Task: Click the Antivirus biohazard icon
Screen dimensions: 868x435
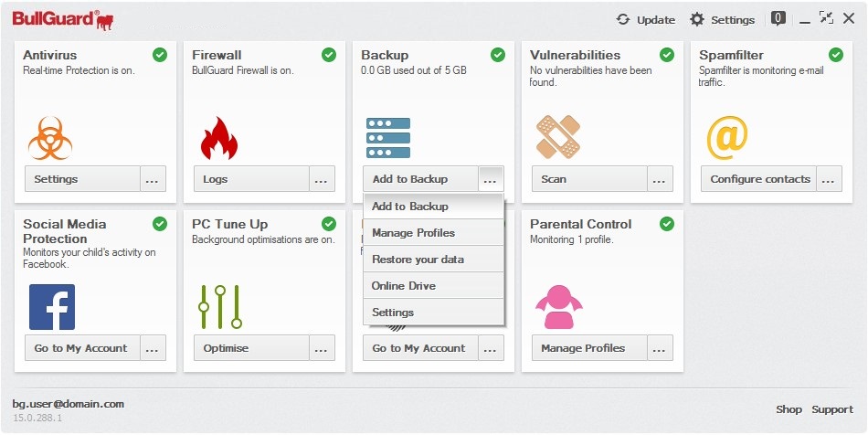Action: click(x=49, y=138)
